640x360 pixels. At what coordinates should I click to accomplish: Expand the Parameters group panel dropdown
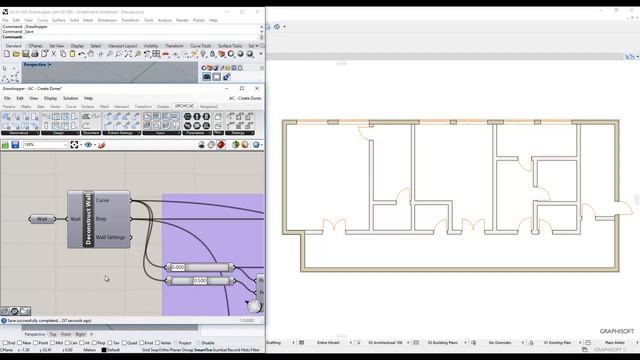pos(210,133)
